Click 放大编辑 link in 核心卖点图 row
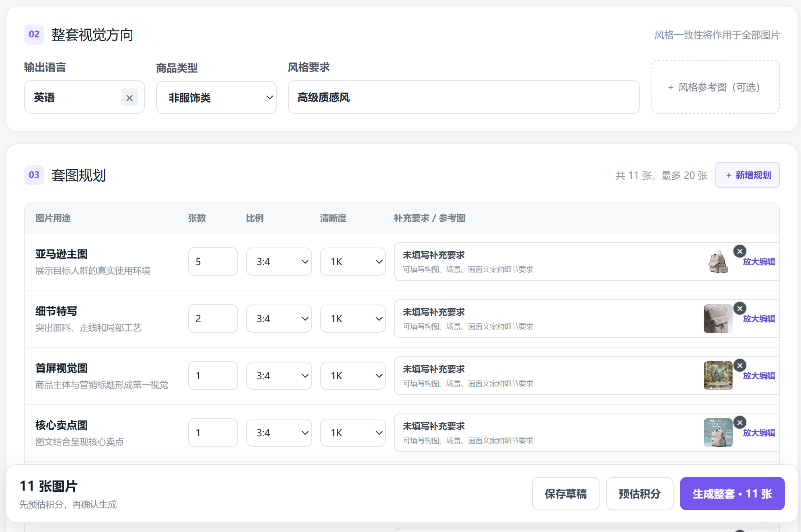Screen dimensions: 801x532 click(x=759, y=433)
